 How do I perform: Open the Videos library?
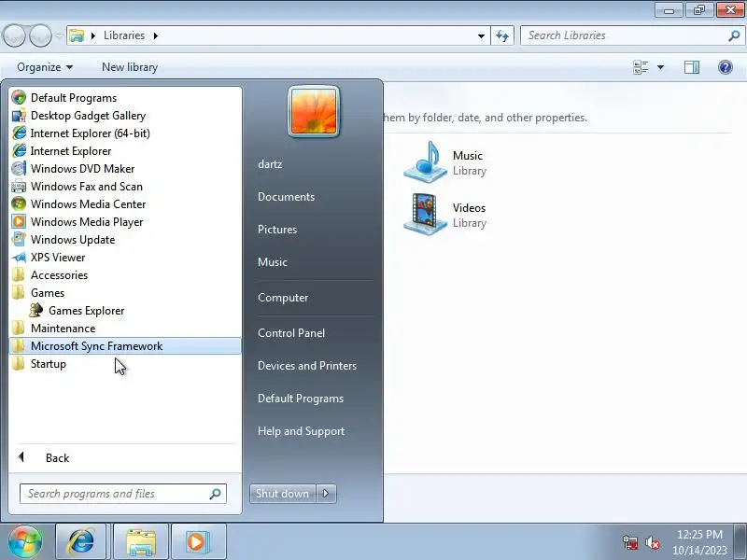click(x=445, y=216)
